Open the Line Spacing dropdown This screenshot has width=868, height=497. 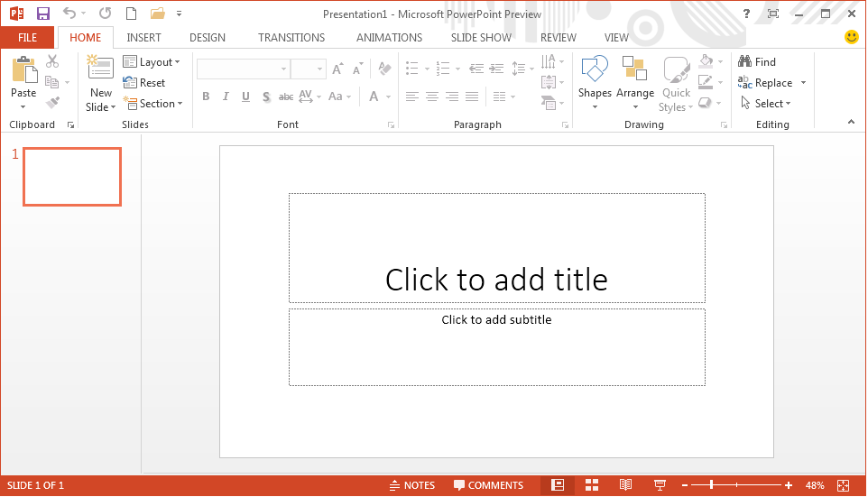click(522, 69)
